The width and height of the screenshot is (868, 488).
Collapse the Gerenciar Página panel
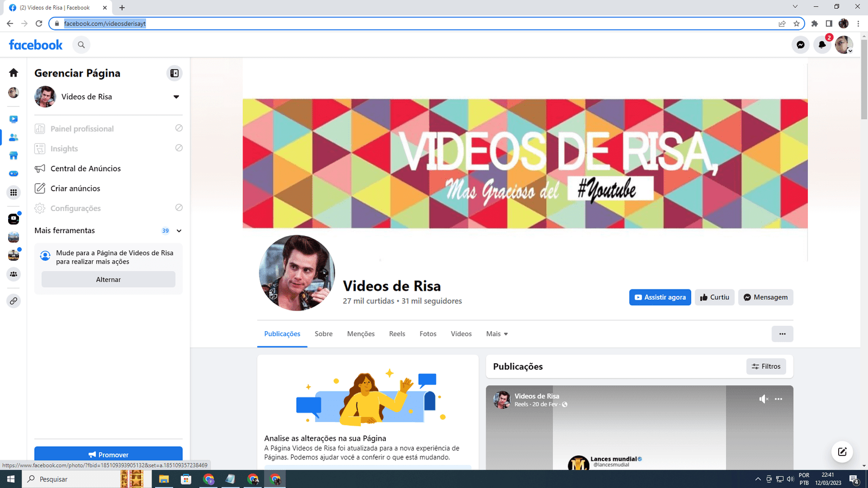(175, 73)
